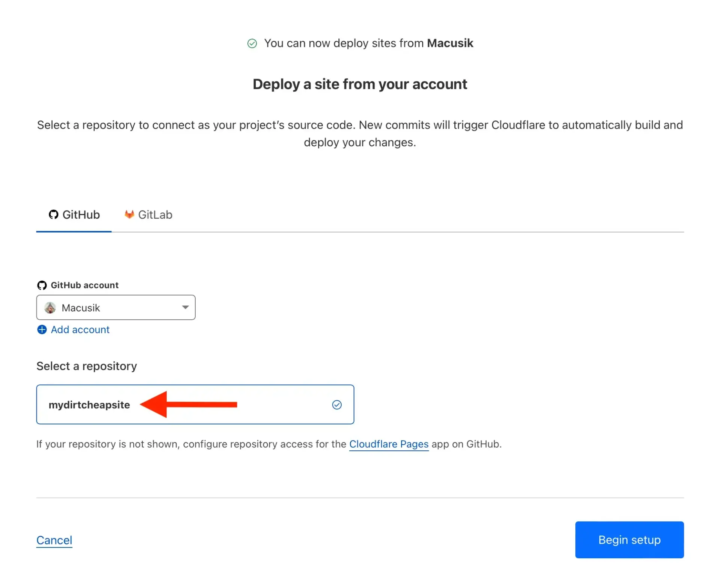
Task: Click the plus icon next to Add account
Action: (42, 330)
